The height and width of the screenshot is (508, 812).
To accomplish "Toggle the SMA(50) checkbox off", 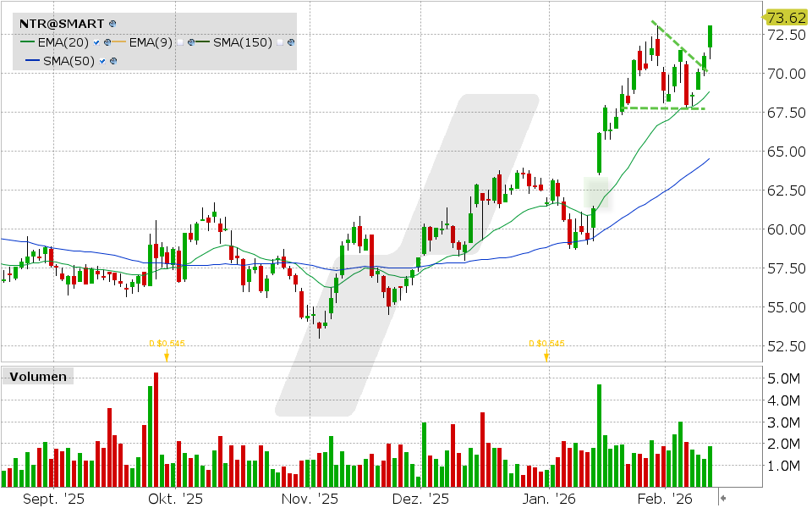I will (101, 62).
